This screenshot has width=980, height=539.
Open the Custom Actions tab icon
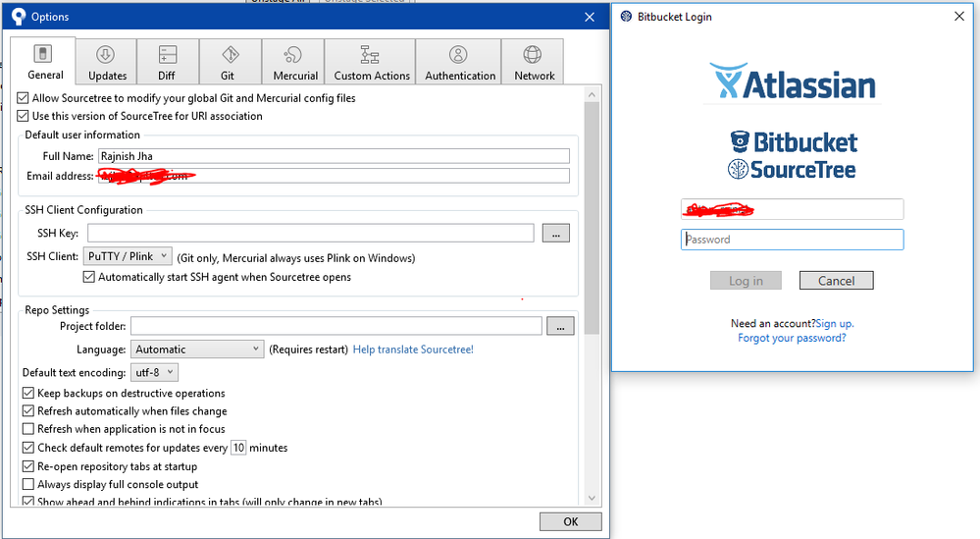370,55
